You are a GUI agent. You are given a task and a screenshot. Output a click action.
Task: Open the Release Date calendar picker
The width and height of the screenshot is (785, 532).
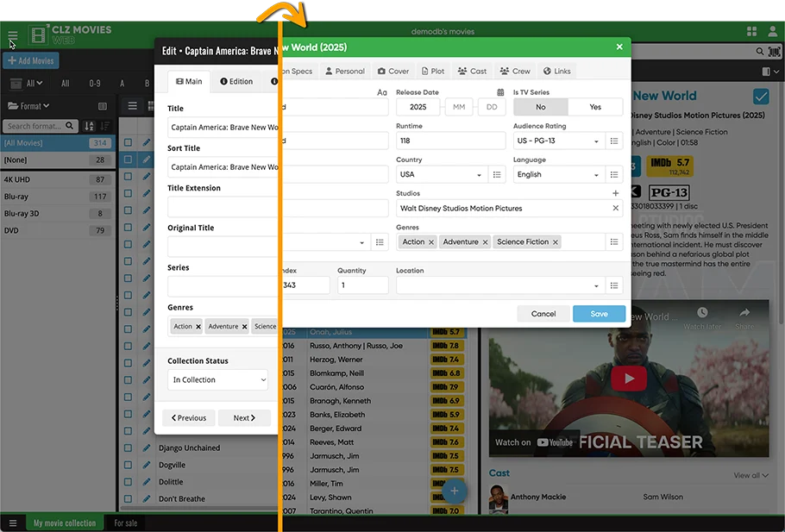tap(500, 92)
